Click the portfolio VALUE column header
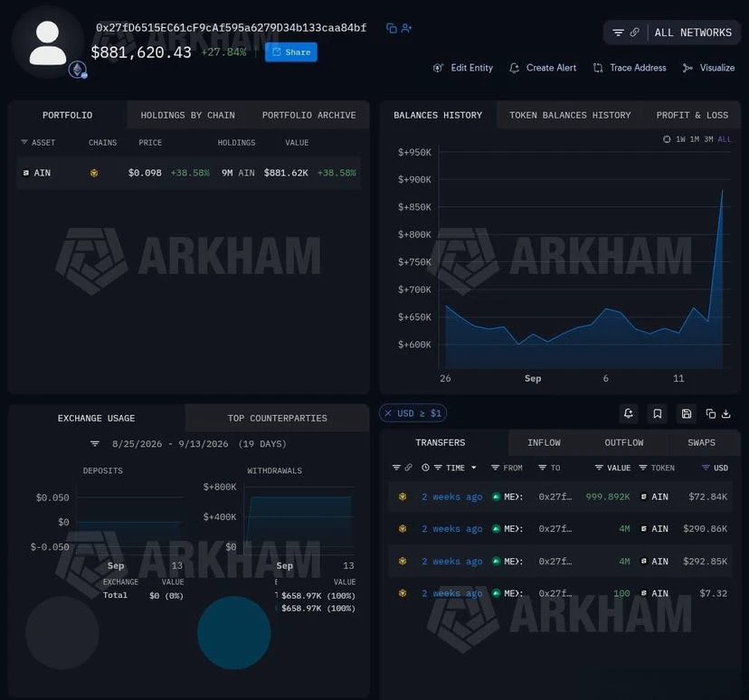This screenshot has width=749, height=700. (x=297, y=142)
